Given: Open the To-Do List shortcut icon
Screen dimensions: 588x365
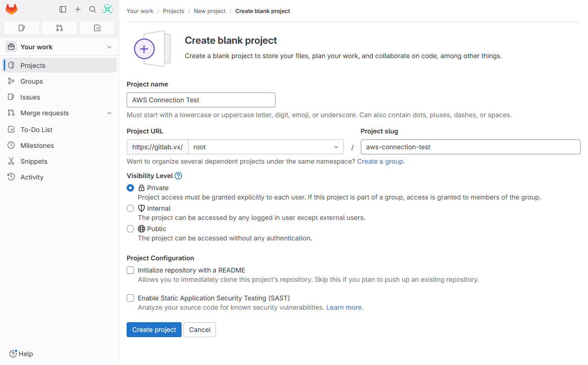Looking at the screenshot, I should tap(97, 28).
